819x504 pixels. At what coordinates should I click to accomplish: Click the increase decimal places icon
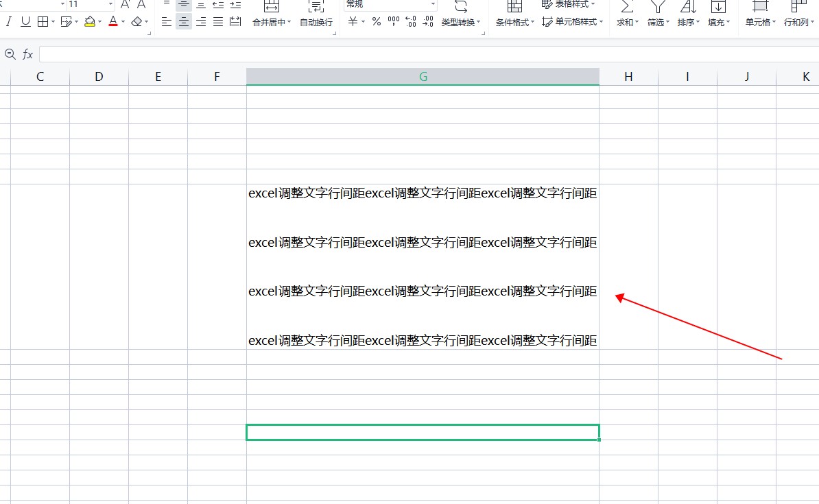pyautogui.click(x=411, y=22)
